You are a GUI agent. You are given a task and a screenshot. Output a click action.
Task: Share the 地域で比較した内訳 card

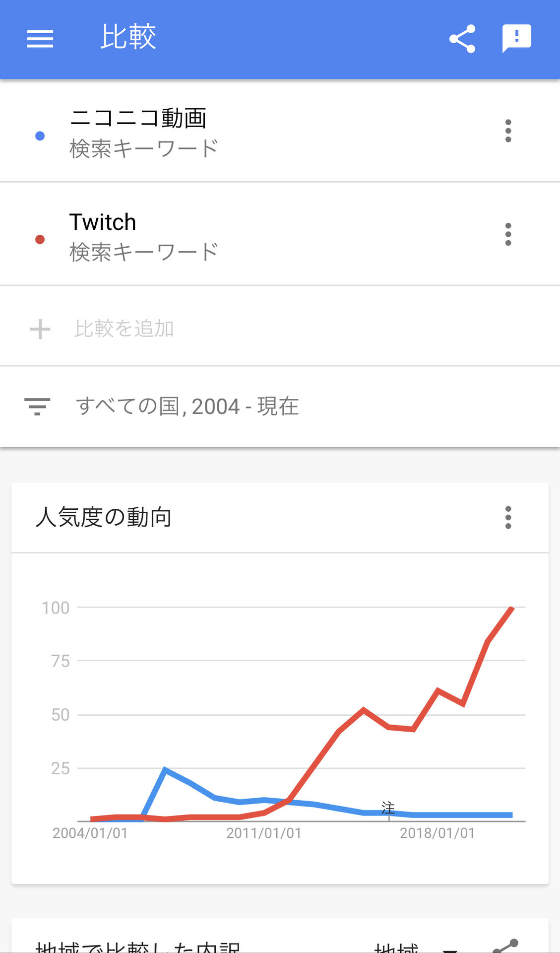click(x=506, y=946)
